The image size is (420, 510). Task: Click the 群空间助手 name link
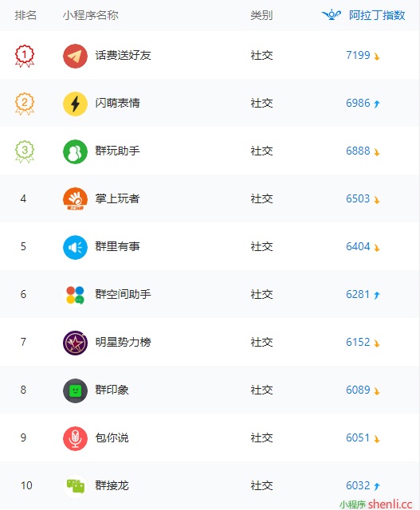click(123, 294)
